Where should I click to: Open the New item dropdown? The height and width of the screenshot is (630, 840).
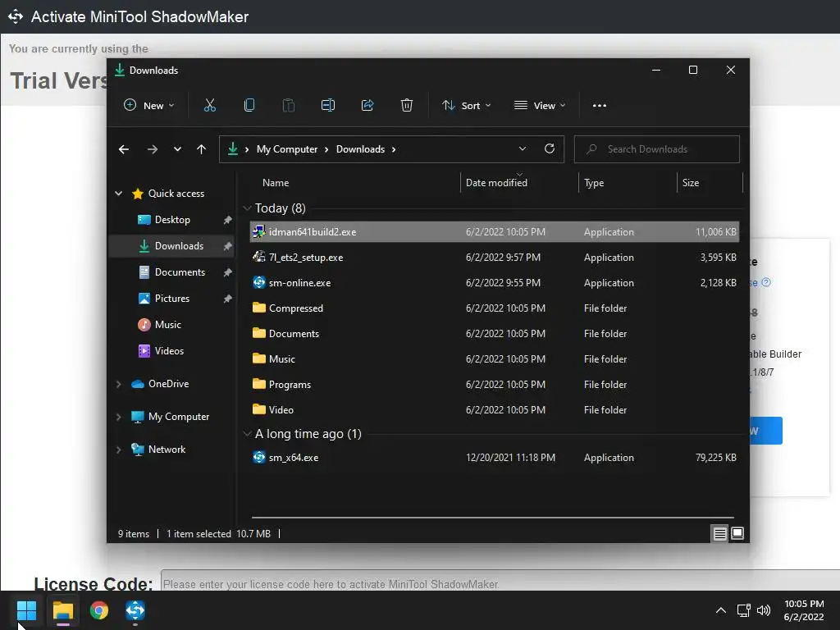(149, 106)
